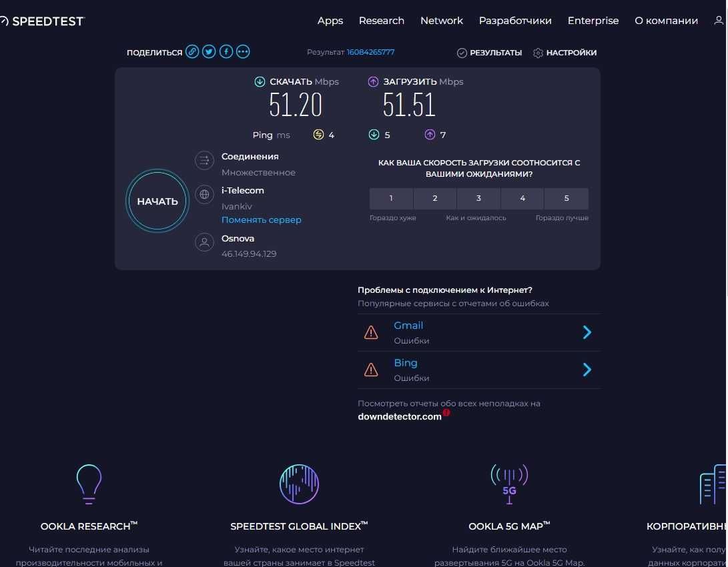This screenshot has height=567, width=728.
Task: Rate speed as 3, Как и ожидалось
Action: [x=478, y=198]
